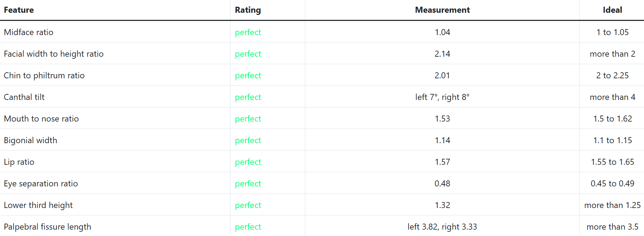Screen dimensions: 644x236
Task: Click Eye separation ratio label
Action: pyautogui.click(x=41, y=184)
